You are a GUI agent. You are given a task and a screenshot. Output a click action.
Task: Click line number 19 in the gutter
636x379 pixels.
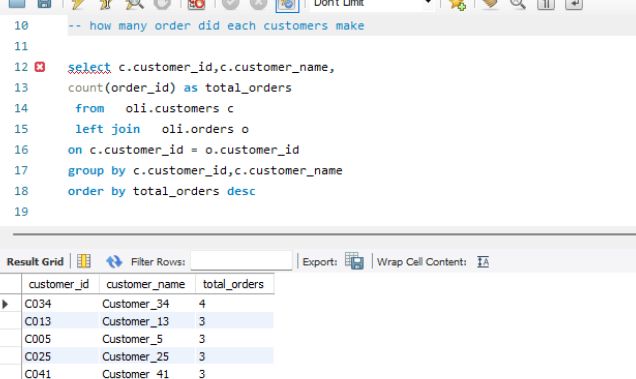coord(21,211)
